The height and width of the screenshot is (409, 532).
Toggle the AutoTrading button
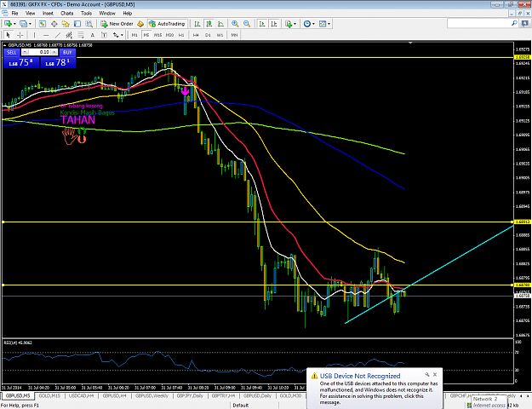pyautogui.click(x=168, y=24)
